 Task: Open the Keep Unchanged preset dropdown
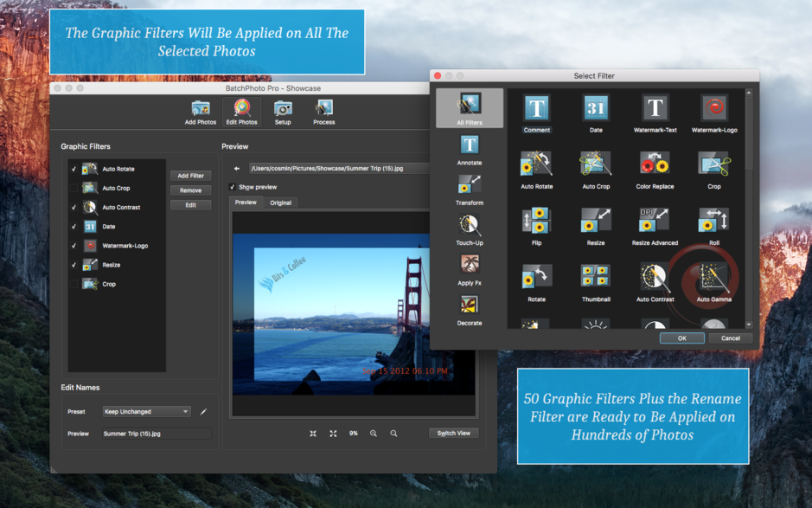(x=145, y=412)
